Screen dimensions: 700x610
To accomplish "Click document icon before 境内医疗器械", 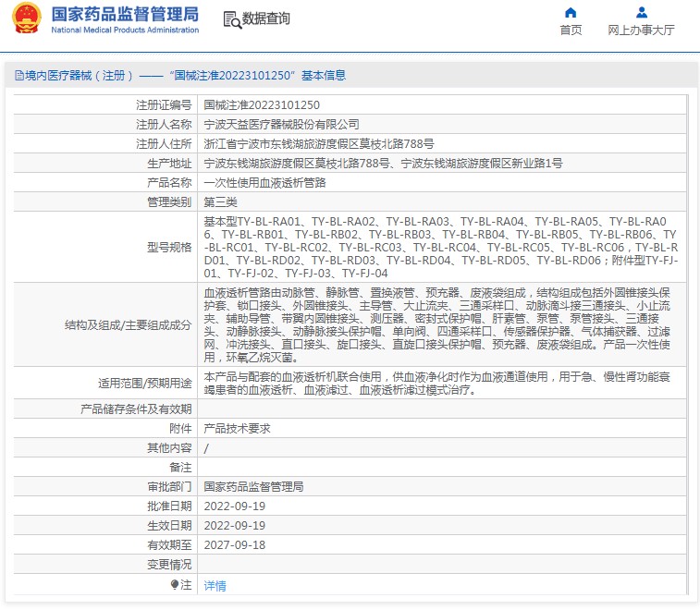I will [18, 76].
